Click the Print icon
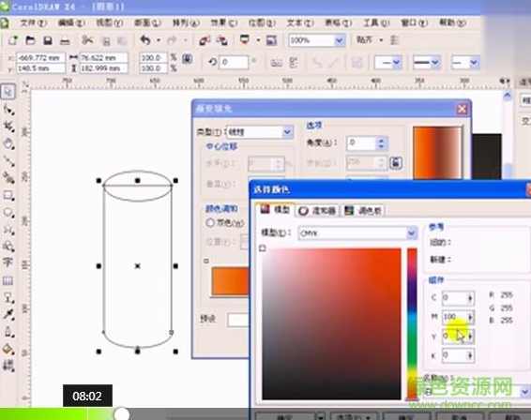The width and height of the screenshot is (531, 420). coord(65,41)
